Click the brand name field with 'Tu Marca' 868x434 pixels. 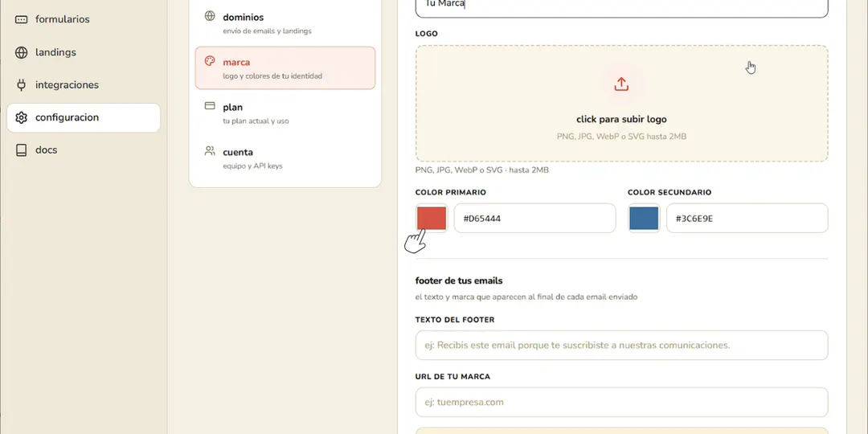(621, 8)
